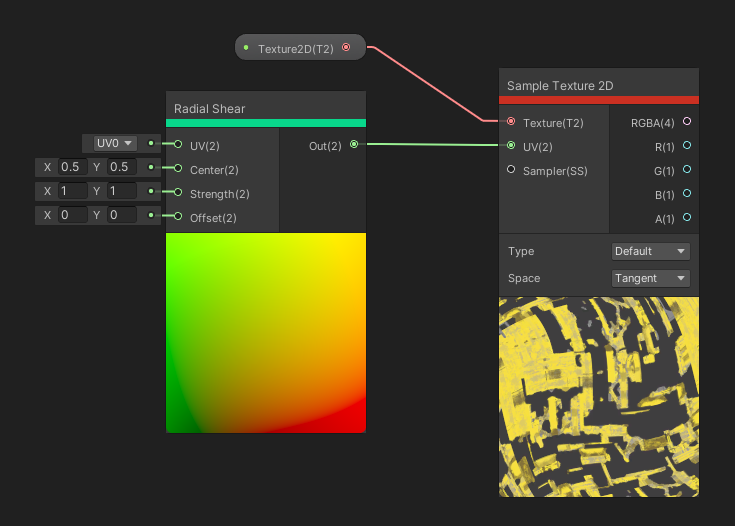Select the Sample Texture 2D node header

tap(560, 85)
